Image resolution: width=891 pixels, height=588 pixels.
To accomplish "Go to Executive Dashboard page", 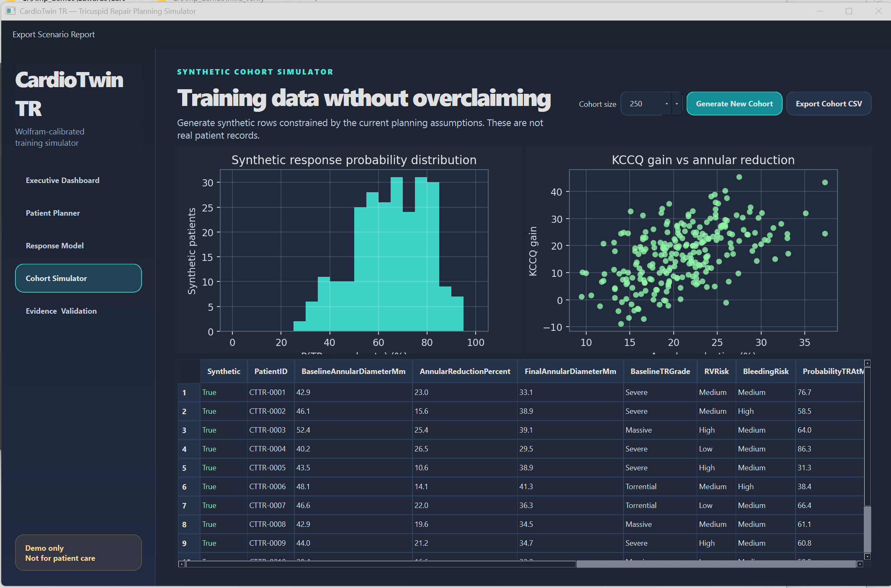I will pyautogui.click(x=78, y=180).
